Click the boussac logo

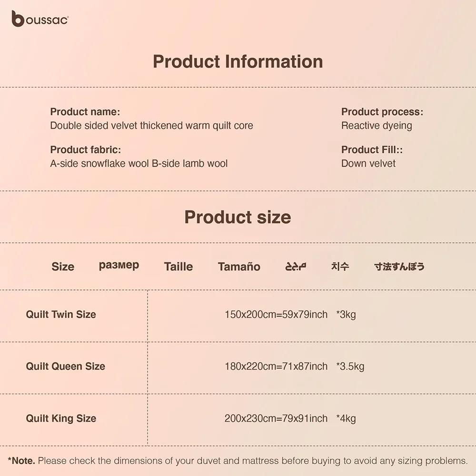40,19
